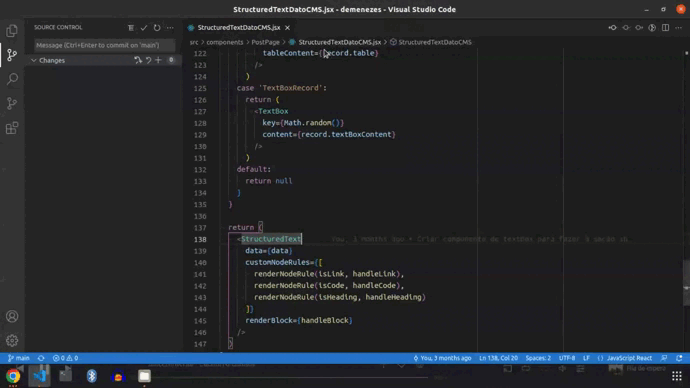This screenshot has height=388, width=690.
Task: Click 'UTF-8' encoding in status bar
Action: [567, 358]
